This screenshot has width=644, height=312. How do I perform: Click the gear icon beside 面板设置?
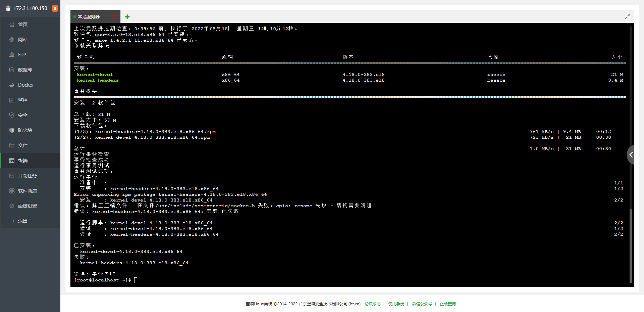coord(12,206)
